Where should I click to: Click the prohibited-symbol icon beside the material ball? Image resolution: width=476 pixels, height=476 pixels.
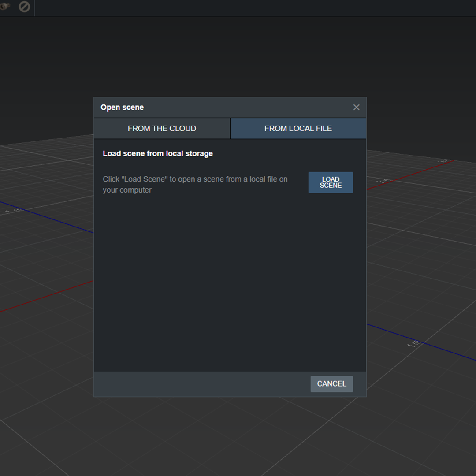[24, 7]
